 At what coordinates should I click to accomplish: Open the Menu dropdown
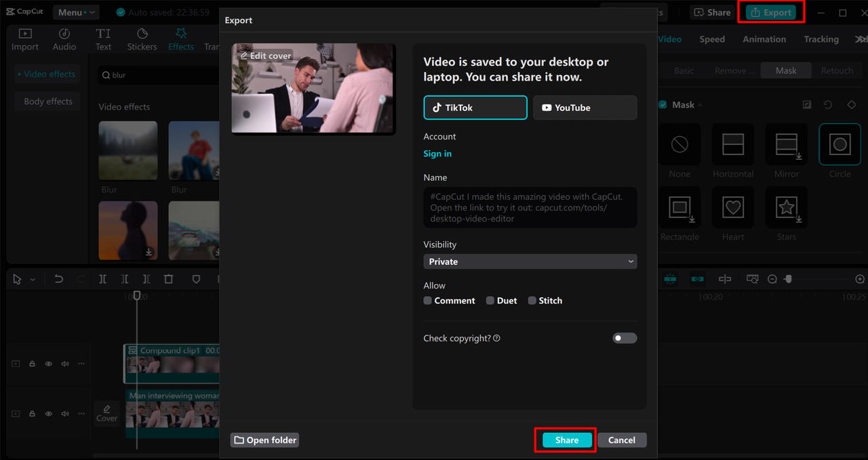point(76,12)
